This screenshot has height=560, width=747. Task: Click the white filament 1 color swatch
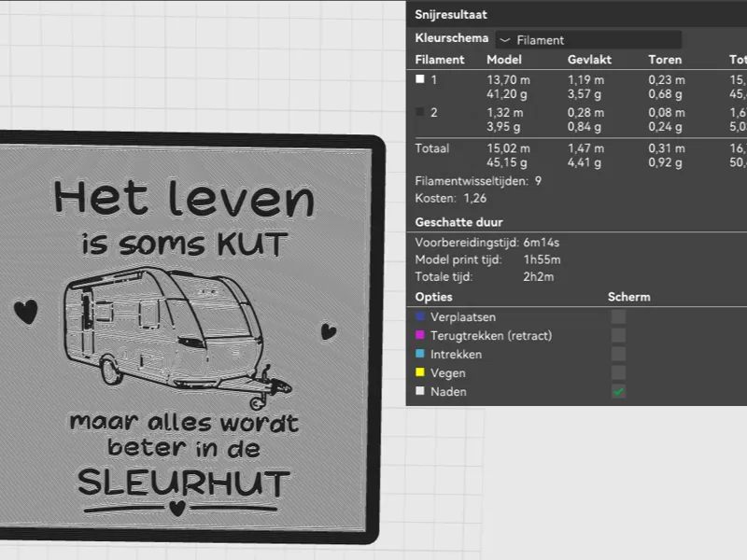point(419,79)
